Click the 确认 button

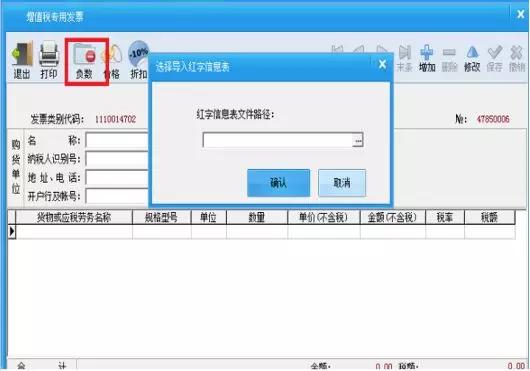tap(279, 183)
